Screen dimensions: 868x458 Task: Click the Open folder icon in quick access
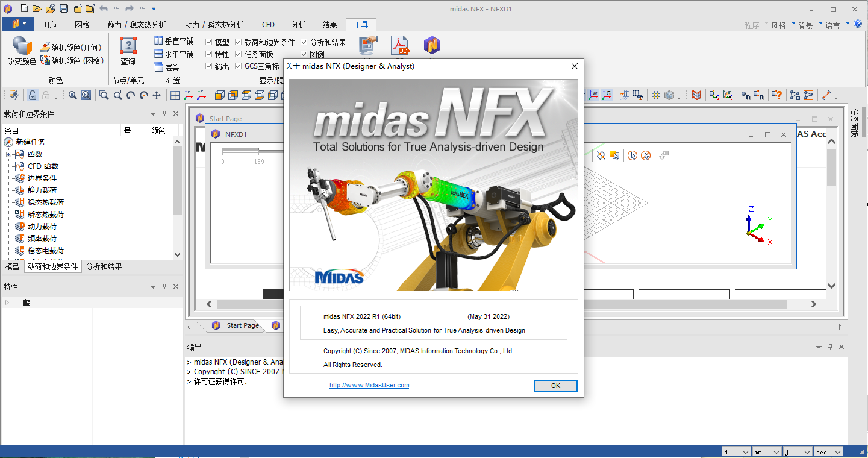[x=37, y=8]
